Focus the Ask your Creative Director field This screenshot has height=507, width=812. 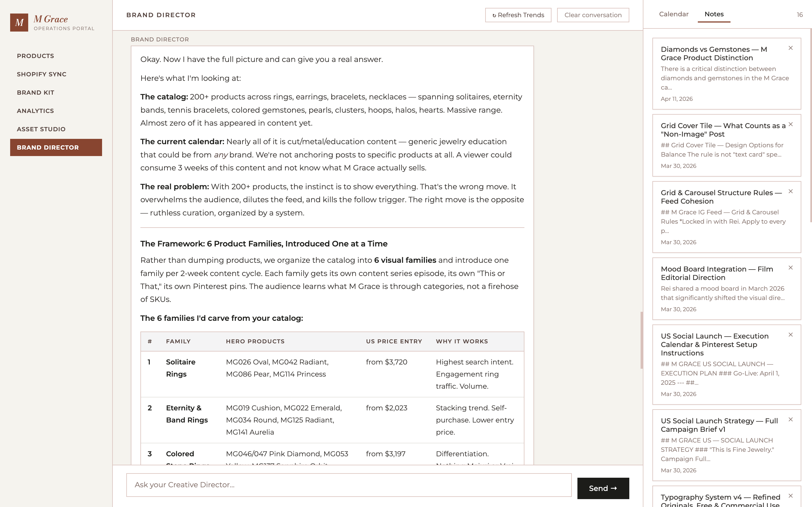348,485
